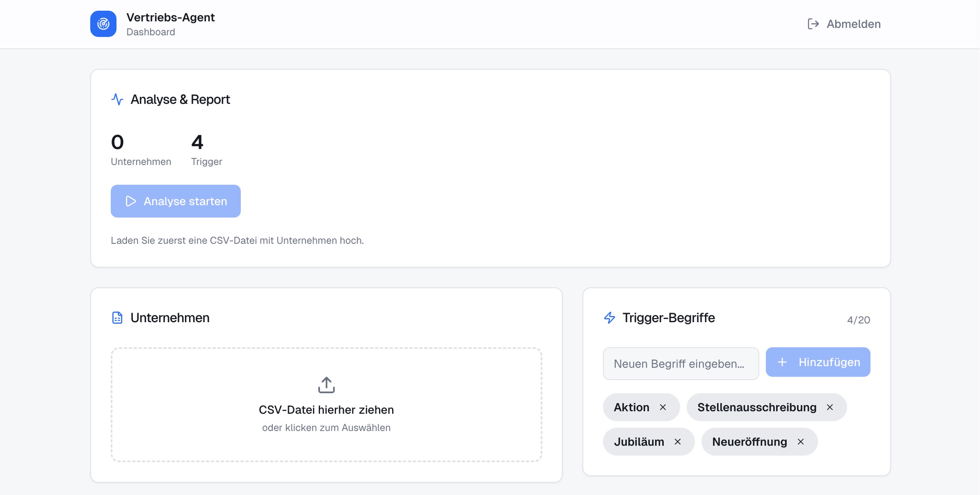Click the play icon inside Analyse starten

[131, 201]
